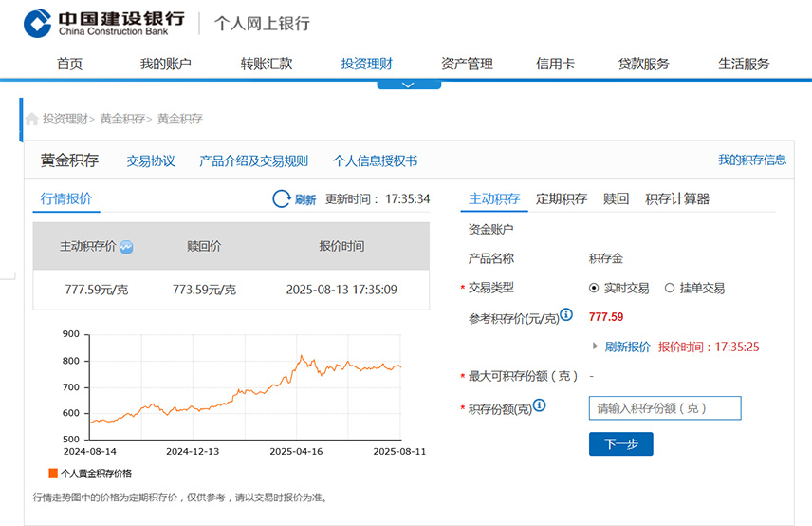
Task: Click the home icon in the breadcrumb
Action: point(32,120)
